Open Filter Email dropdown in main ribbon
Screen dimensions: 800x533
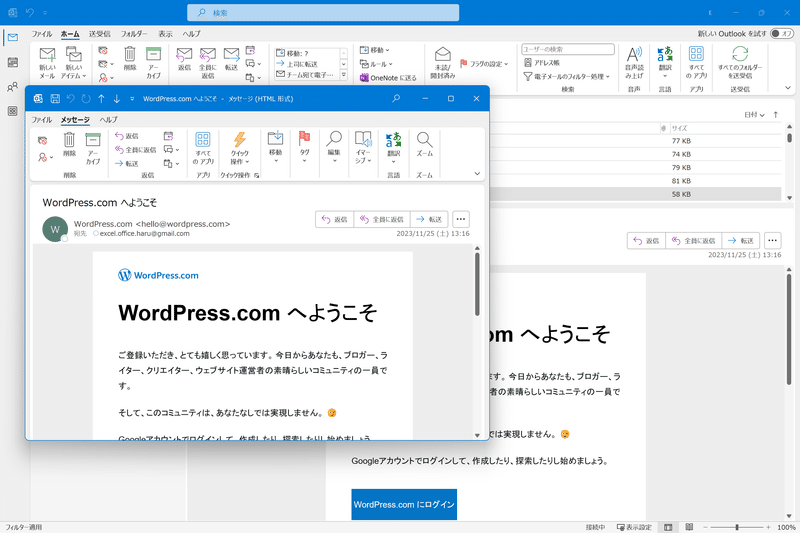pyautogui.click(x=566, y=77)
